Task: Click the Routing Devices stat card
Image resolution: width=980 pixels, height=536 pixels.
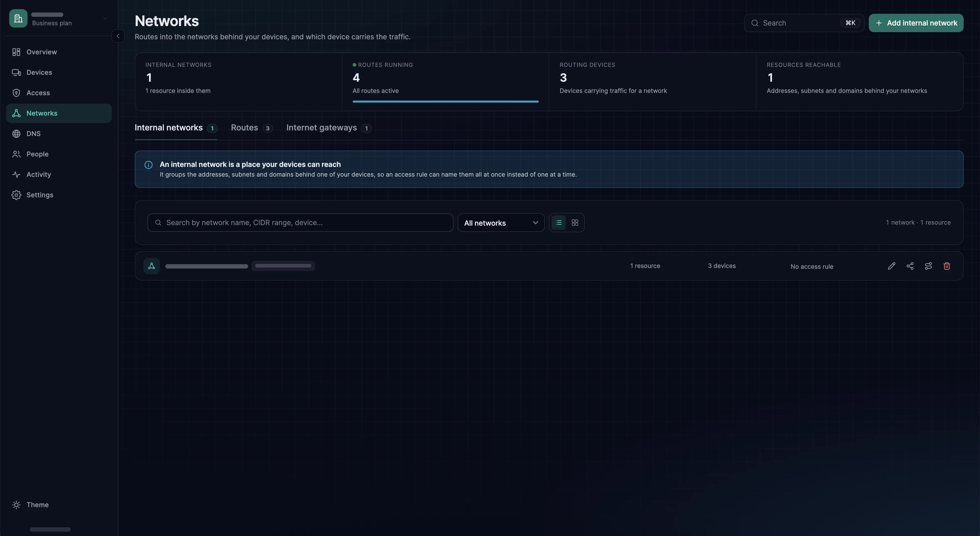Action: [x=653, y=82]
